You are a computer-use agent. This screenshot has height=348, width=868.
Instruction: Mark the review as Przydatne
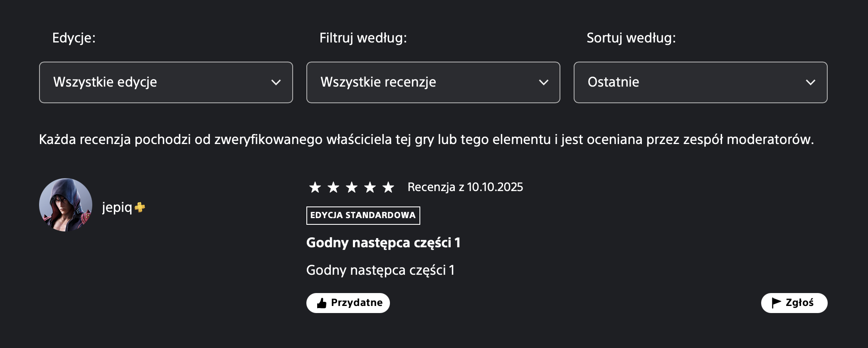coord(348,303)
